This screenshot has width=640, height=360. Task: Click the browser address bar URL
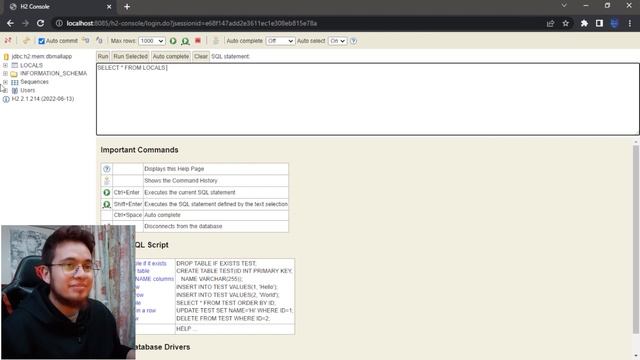point(192,23)
